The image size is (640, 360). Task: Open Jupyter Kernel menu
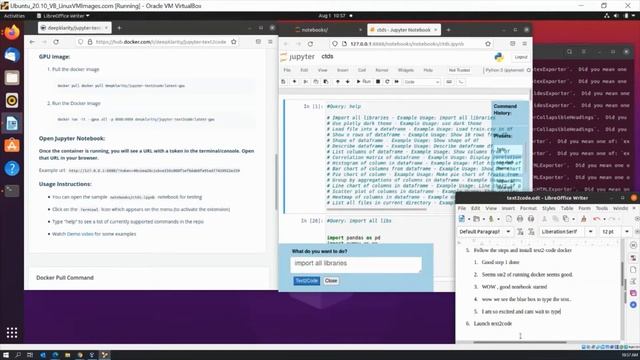point(382,70)
